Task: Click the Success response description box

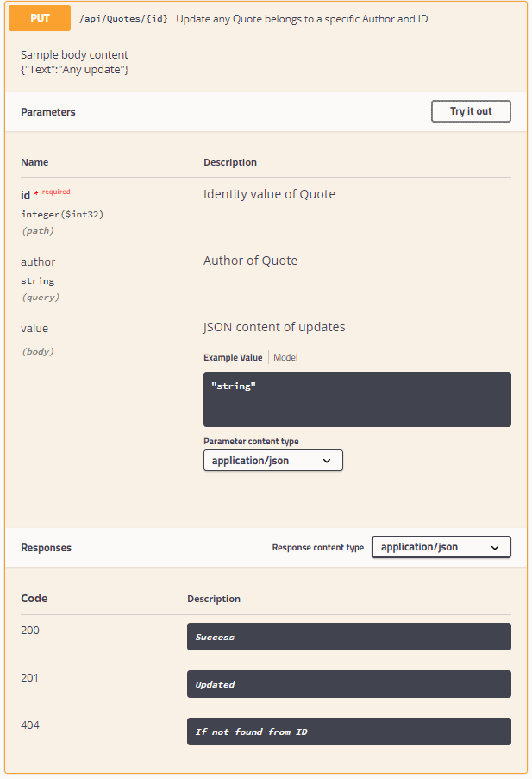Action: (x=348, y=637)
